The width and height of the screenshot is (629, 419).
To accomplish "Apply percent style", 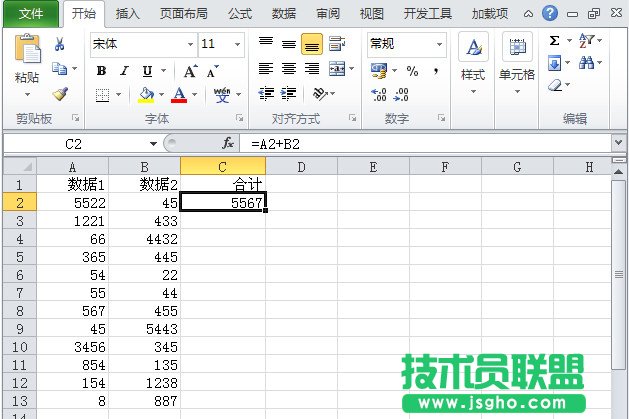I will click(x=412, y=71).
